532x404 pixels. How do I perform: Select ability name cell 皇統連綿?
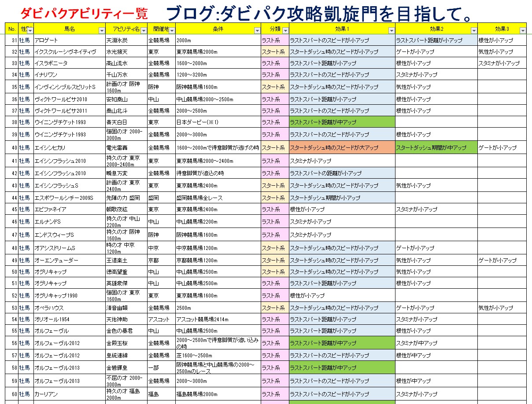coord(126,355)
